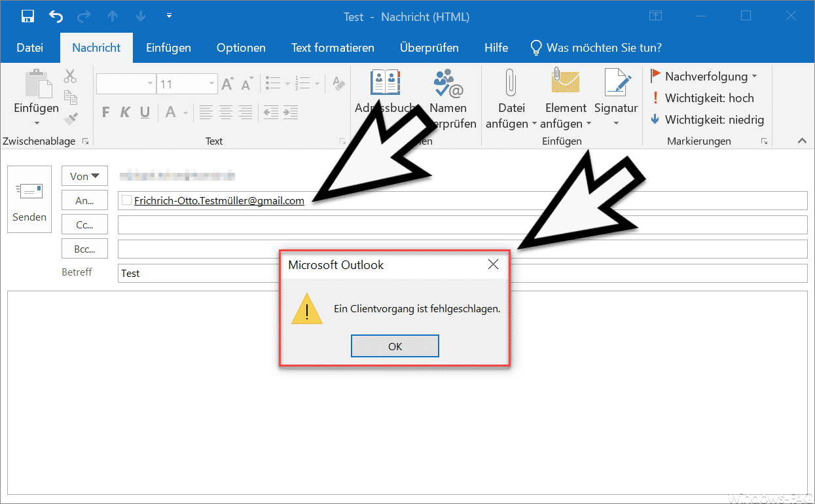Open Markierungen dialog launcher

[765, 141]
